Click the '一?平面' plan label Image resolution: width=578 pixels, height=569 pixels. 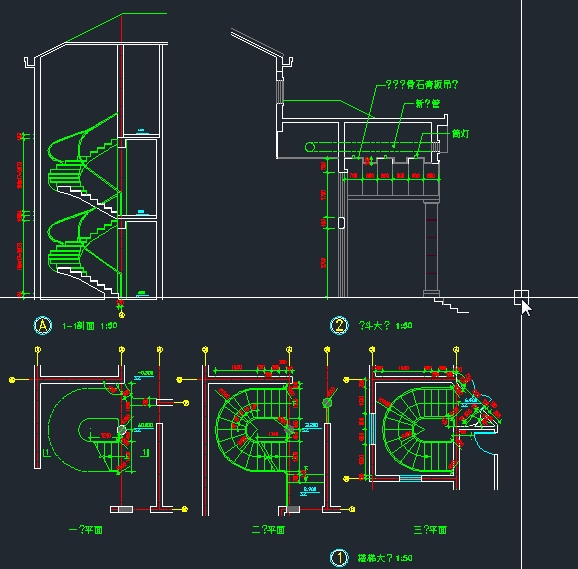[86, 530]
